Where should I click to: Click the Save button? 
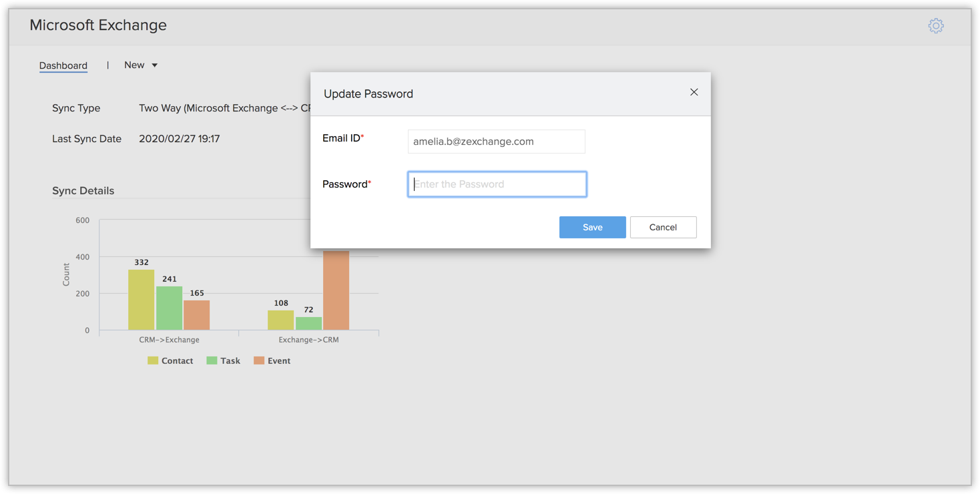(592, 227)
